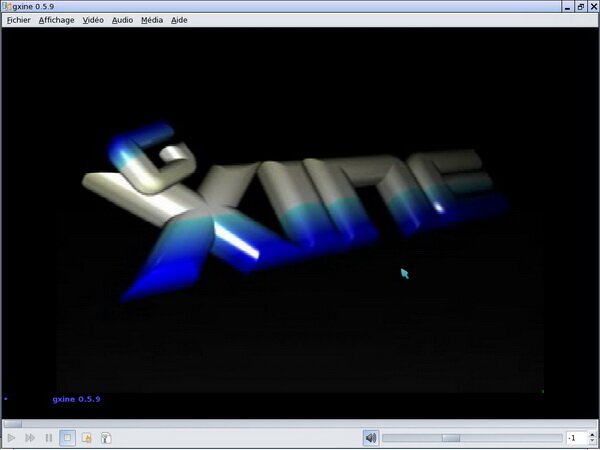600x450 pixels.
Task: Open the Affichage menu
Action: [56, 20]
